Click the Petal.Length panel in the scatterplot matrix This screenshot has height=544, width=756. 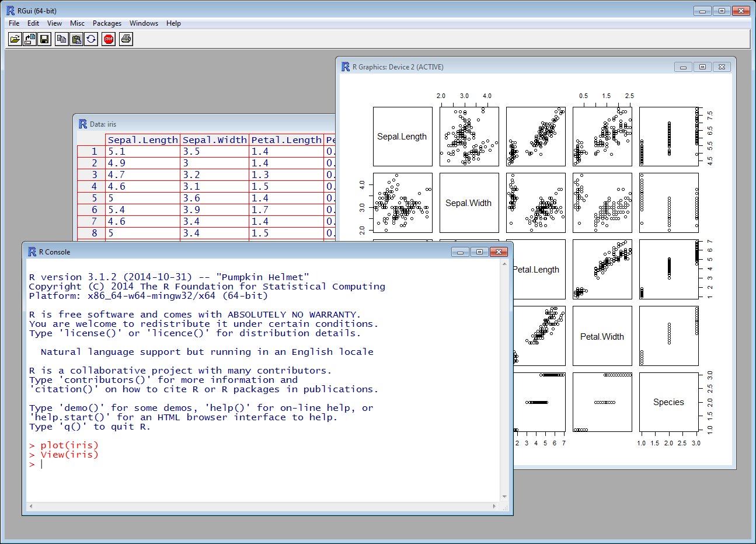pyautogui.click(x=538, y=270)
